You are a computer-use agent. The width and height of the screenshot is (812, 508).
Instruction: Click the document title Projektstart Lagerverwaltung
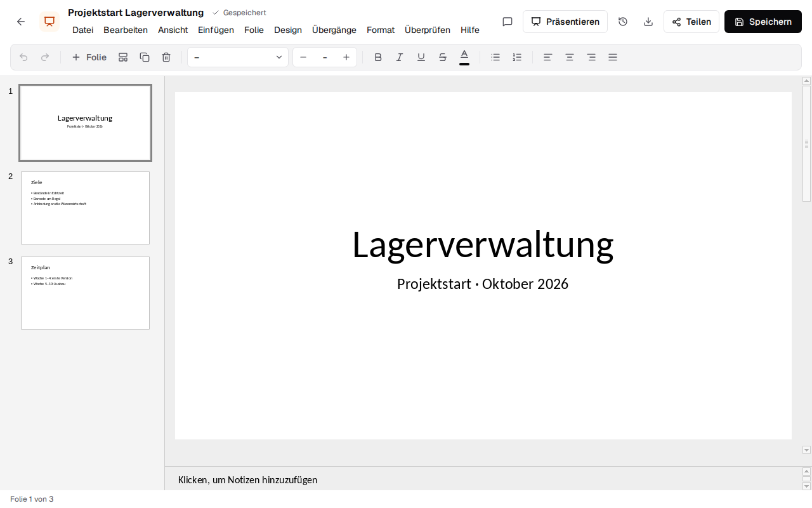click(136, 13)
